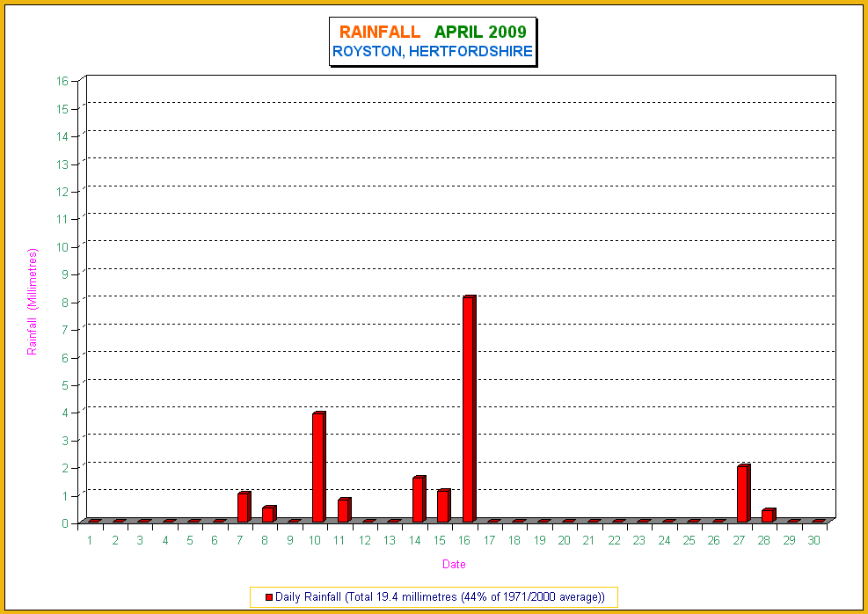Image resolution: width=868 pixels, height=614 pixels.
Task: Click the short bar for date 8
Action: (x=268, y=515)
